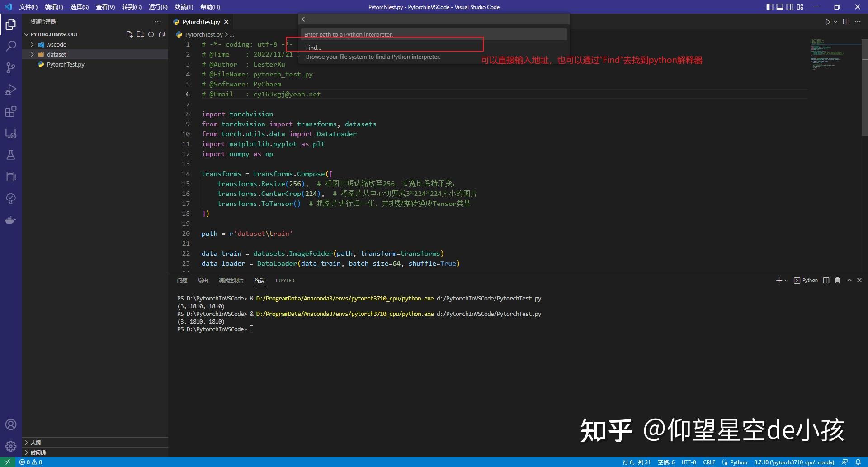Open the terminal launch profile dropdown
Viewport: 868px width, 467px height.
coord(786,281)
